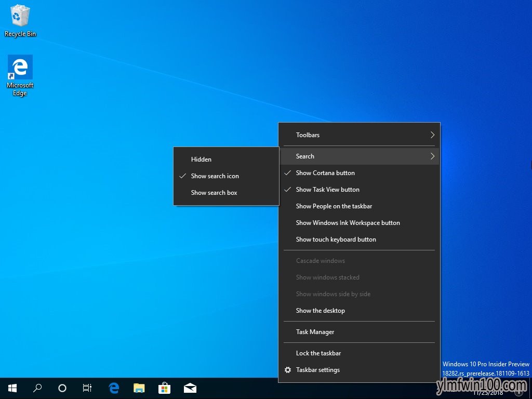The image size is (532, 399).
Task: Select the Microsoft Edge desktop shortcut
Action: tap(20, 75)
